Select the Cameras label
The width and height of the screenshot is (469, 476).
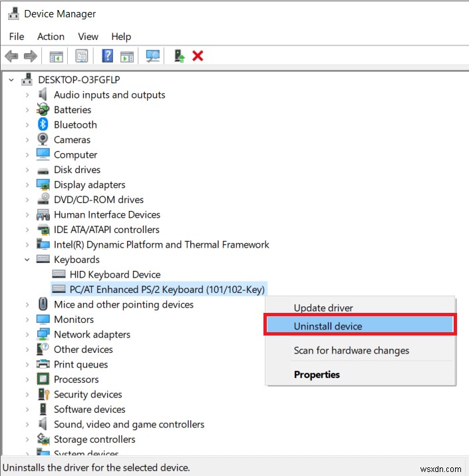click(x=72, y=140)
